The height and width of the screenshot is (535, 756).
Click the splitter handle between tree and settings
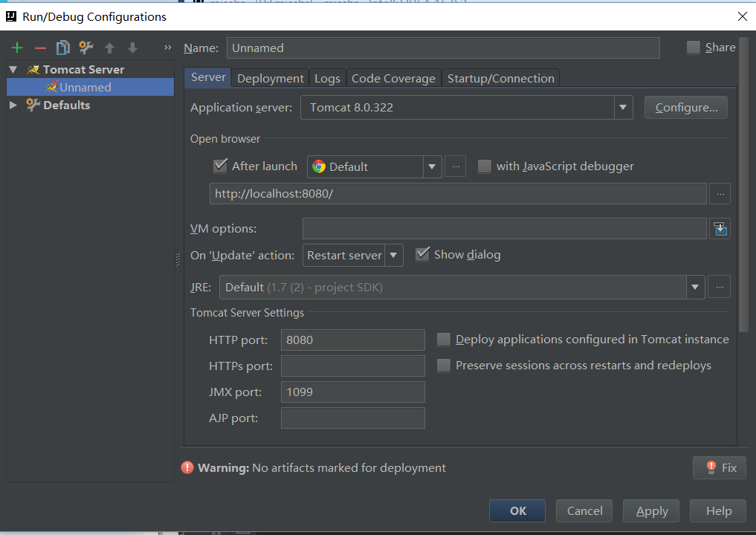click(178, 259)
